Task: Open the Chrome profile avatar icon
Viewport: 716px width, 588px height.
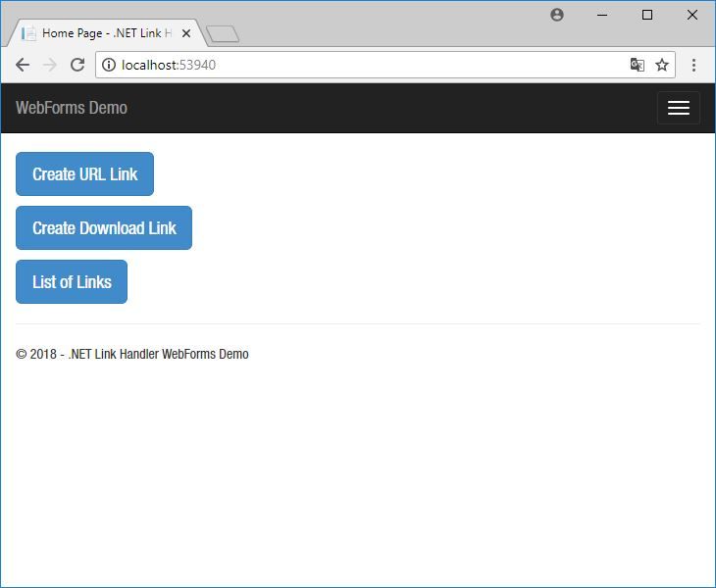Action: [x=557, y=15]
